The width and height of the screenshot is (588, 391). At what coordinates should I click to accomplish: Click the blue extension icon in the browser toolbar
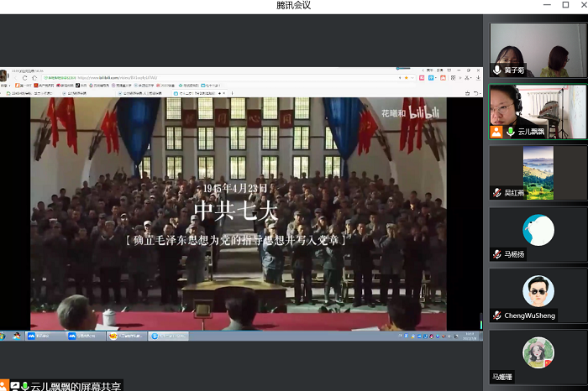click(x=431, y=78)
